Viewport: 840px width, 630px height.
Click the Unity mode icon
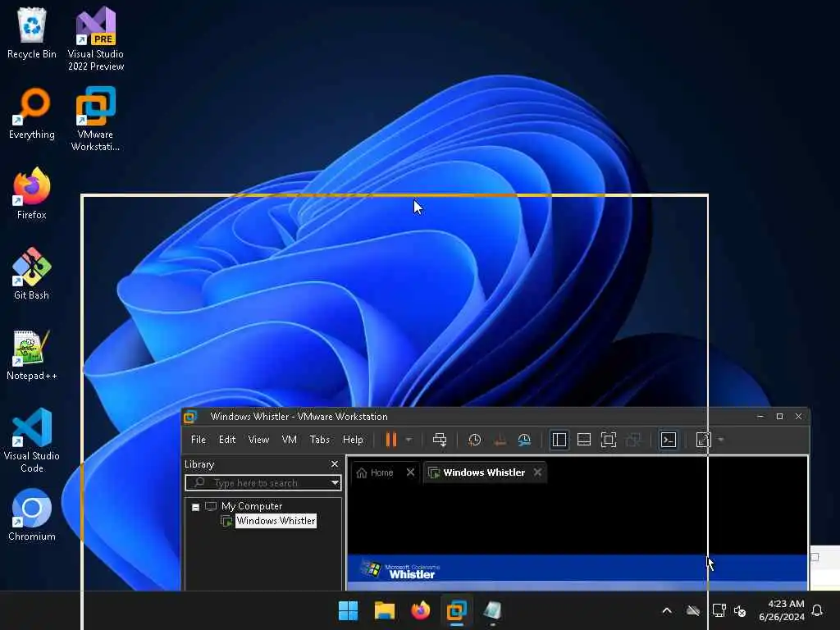pyautogui.click(x=634, y=440)
